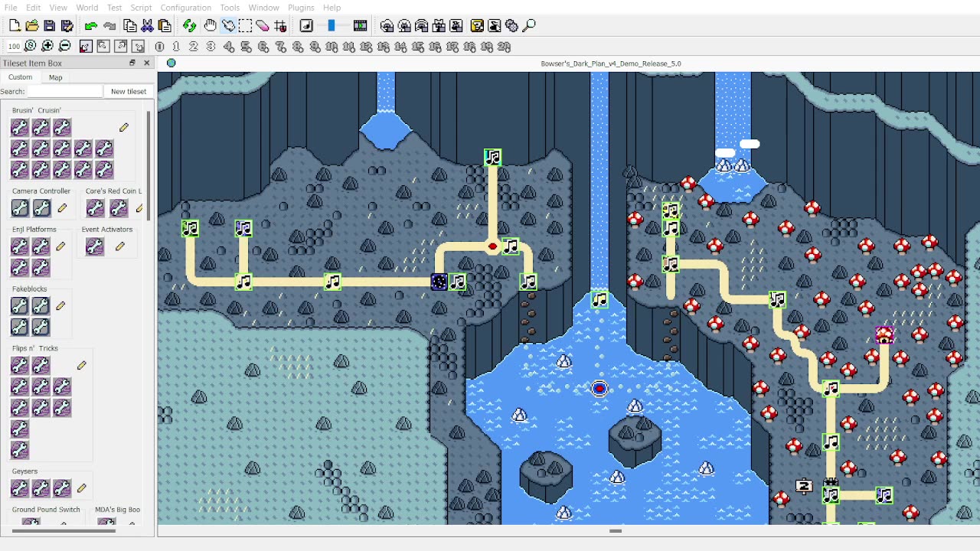This screenshot has height=551, width=980.
Task: Open the Configuration menu
Action: (186, 8)
